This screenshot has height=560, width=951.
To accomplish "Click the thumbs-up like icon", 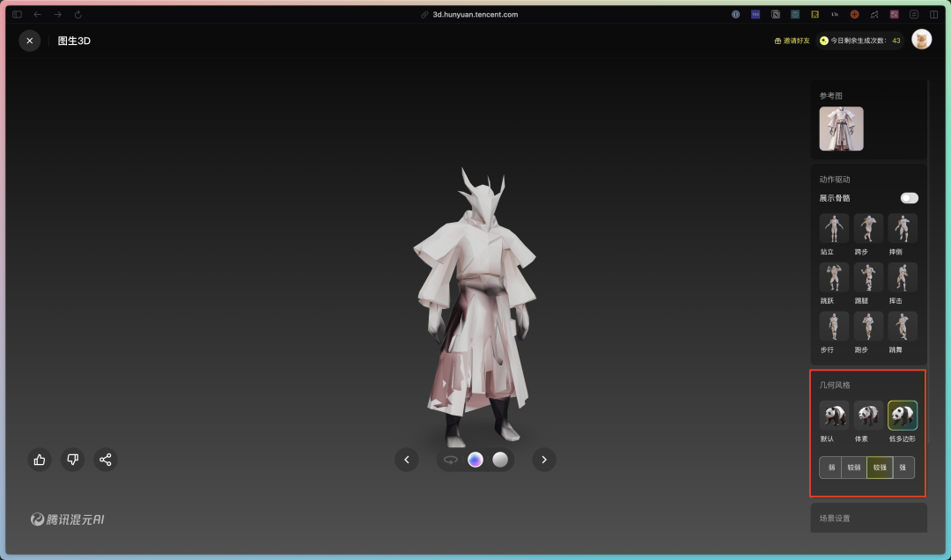I will [40, 460].
